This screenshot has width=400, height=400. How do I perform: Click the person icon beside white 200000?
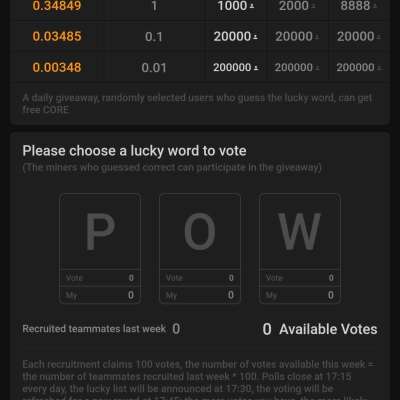tap(256, 68)
